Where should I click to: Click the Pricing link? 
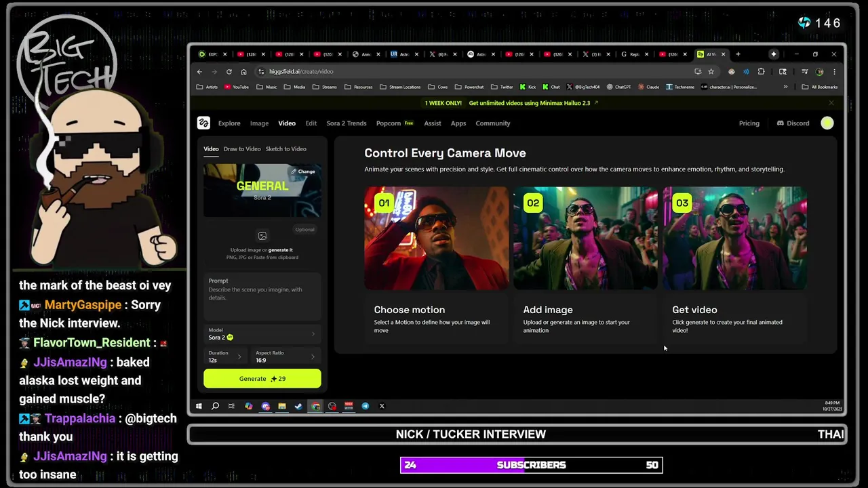pyautogui.click(x=749, y=123)
